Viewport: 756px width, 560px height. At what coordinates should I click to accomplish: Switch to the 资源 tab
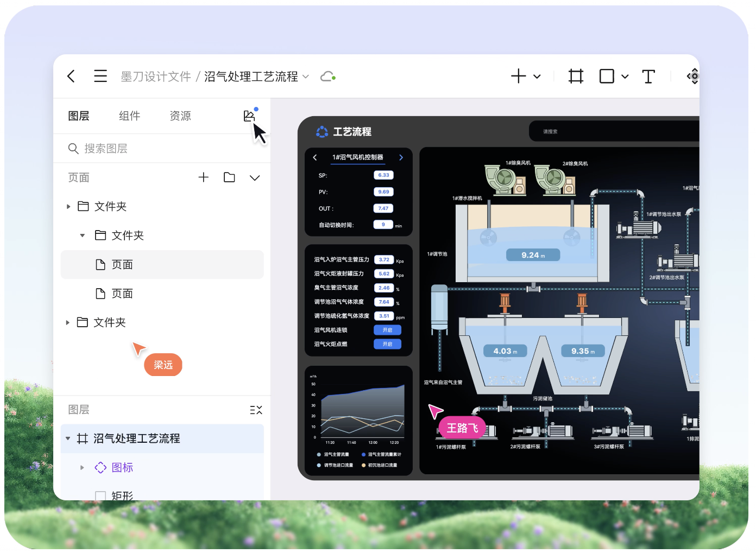pyautogui.click(x=180, y=116)
